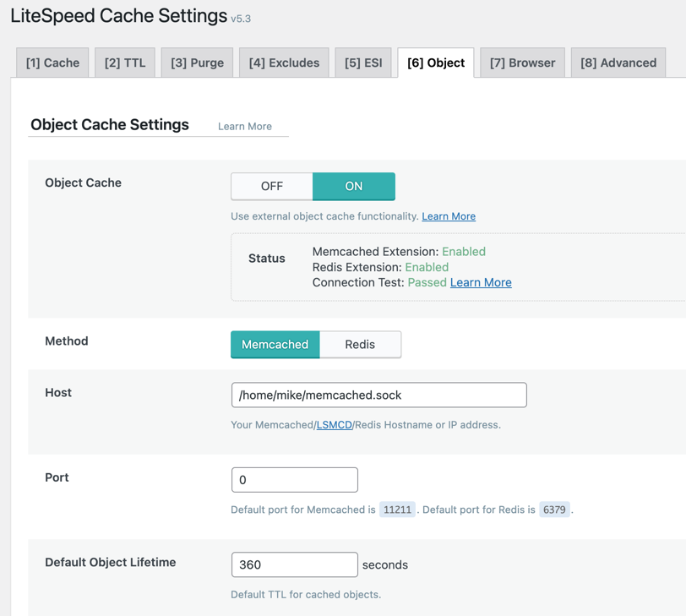The image size is (686, 616).
Task: Go to the [4] Excludes tab
Action: pos(284,63)
